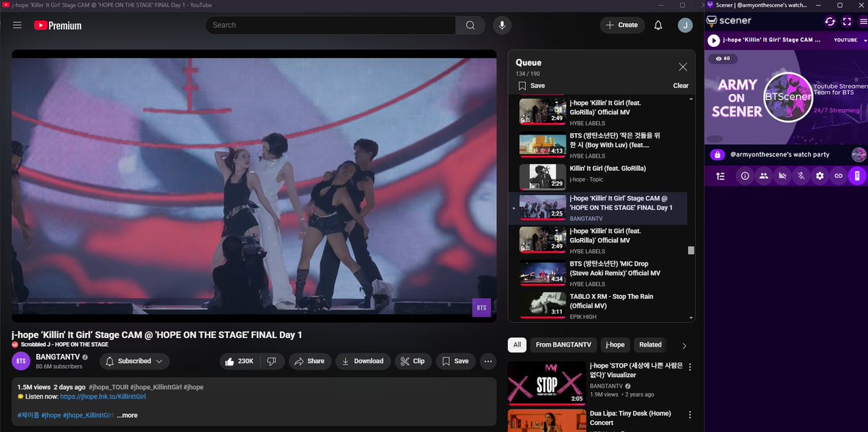
Task: Select the From BANGTANTV chip
Action: (563, 345)
